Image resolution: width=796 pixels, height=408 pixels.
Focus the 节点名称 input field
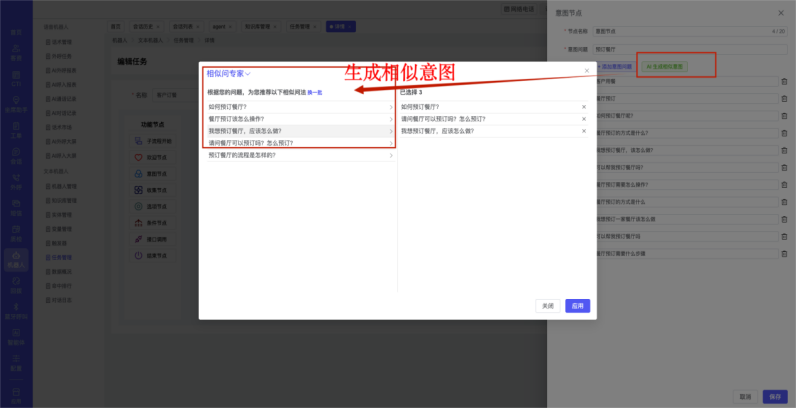coord(680,31)
